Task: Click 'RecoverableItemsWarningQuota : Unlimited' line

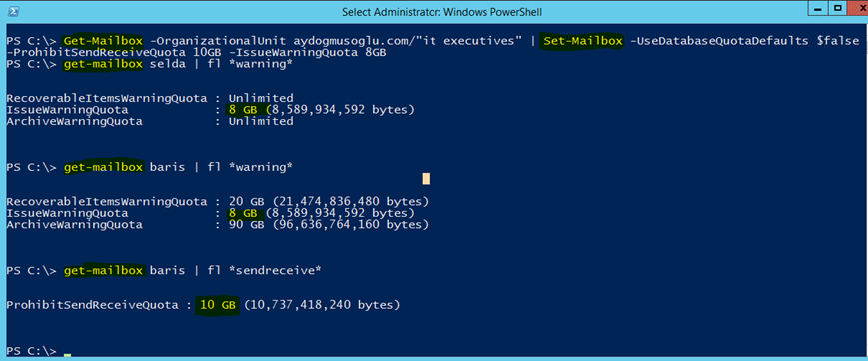Action: tap(150, 98)
